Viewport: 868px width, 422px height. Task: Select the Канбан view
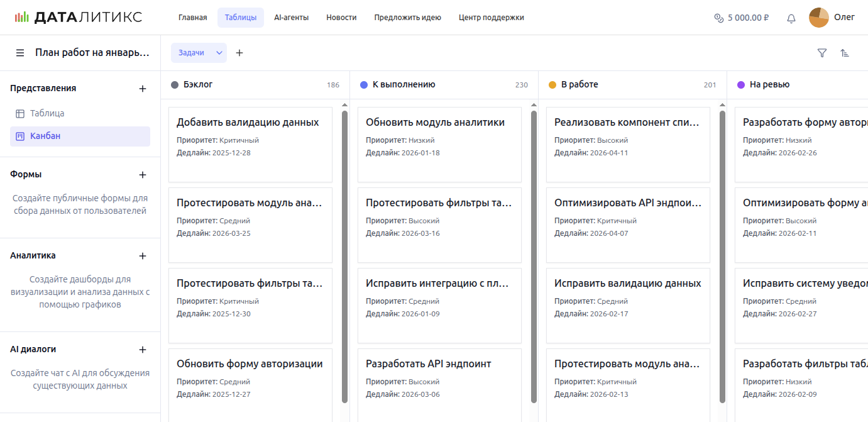(45, 136)
